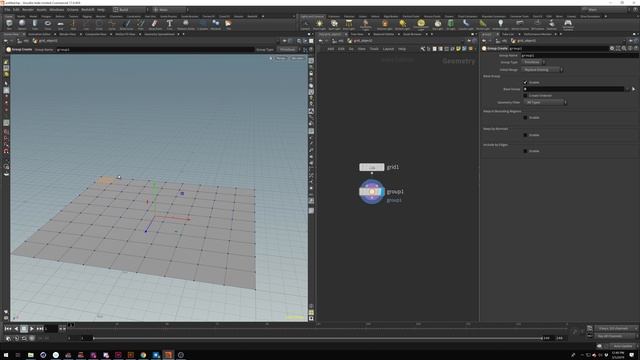The image size is (640, 360).
Task: Add a Caustic Light from the shelf
Action: 466,24
